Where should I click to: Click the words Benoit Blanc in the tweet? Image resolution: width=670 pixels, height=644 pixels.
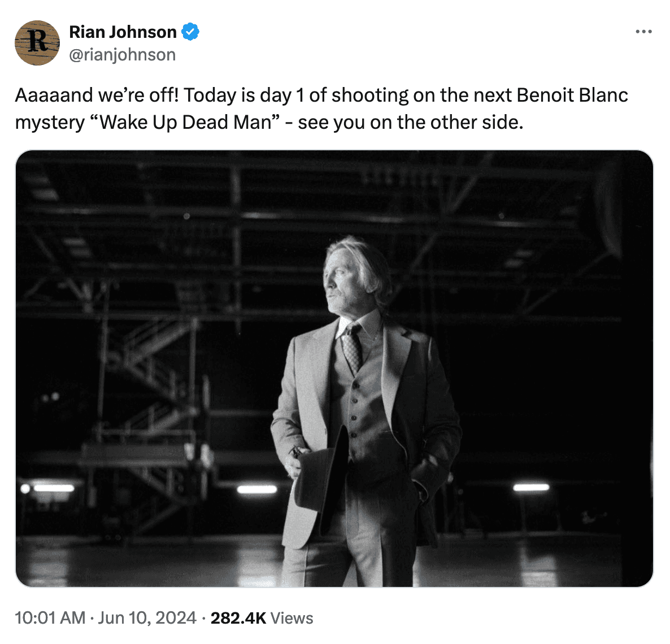pos(572,95)
